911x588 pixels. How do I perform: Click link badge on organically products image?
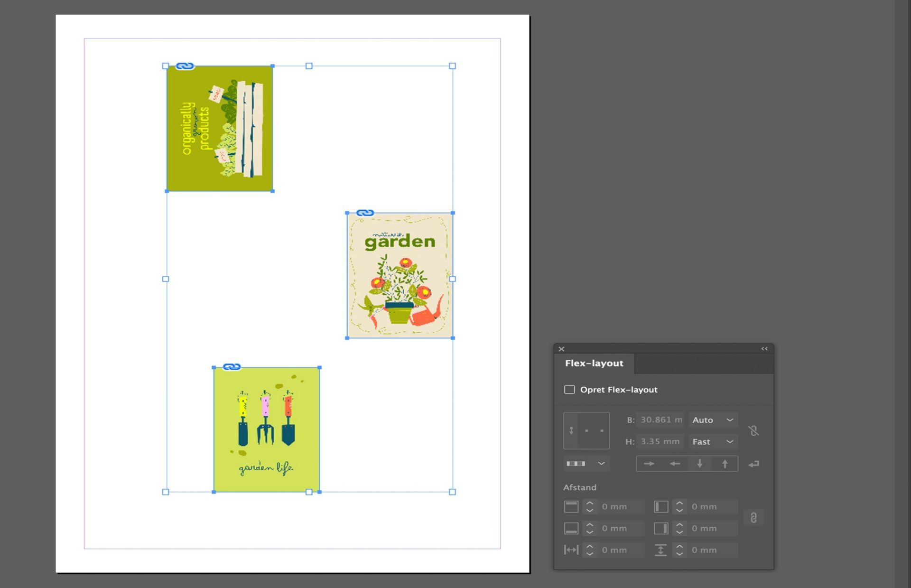(185, 66)
